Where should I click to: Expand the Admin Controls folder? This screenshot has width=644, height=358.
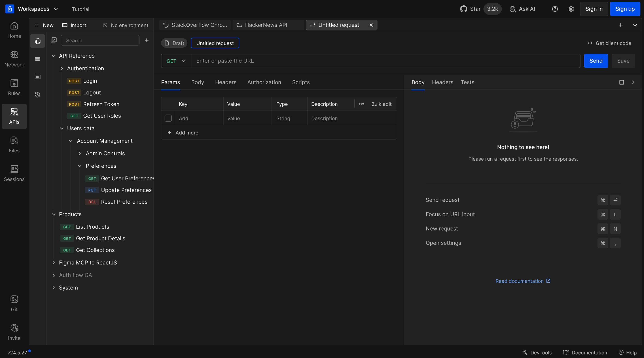(80, 153)
